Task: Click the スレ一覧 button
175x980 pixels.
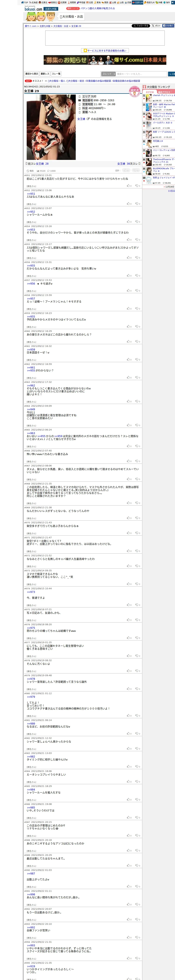Action: [56, 74]
